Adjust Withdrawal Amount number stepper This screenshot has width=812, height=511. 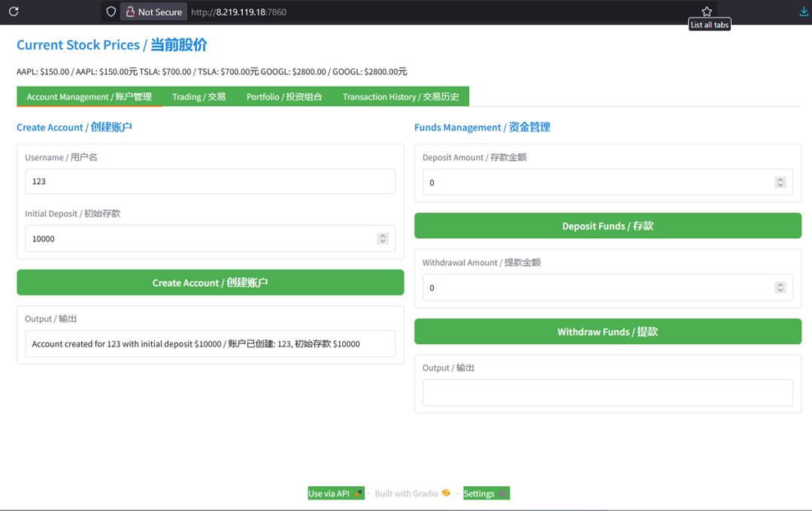(780, 288)
